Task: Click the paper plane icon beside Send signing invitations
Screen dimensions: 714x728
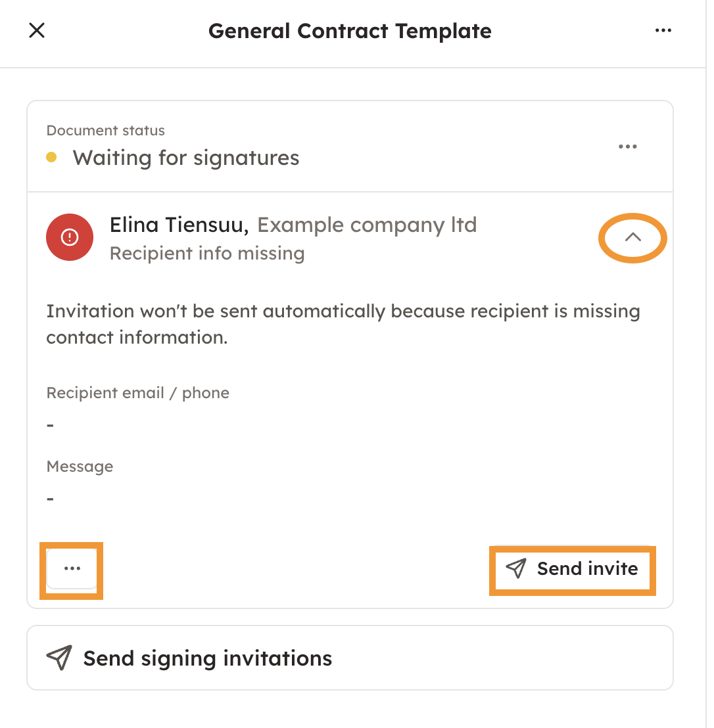Action: click(x=59, y=658)
